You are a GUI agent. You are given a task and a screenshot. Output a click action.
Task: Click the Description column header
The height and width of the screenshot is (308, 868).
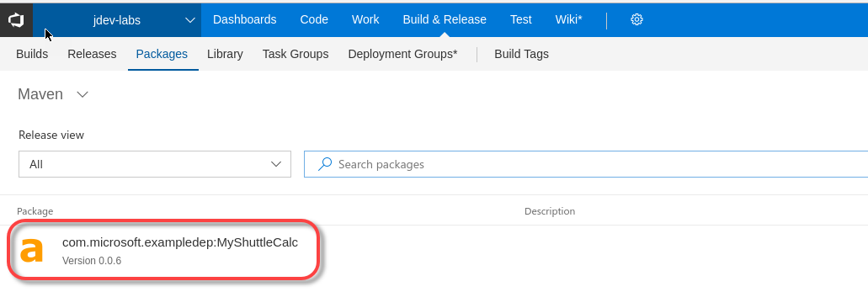[x=550, y=211]
